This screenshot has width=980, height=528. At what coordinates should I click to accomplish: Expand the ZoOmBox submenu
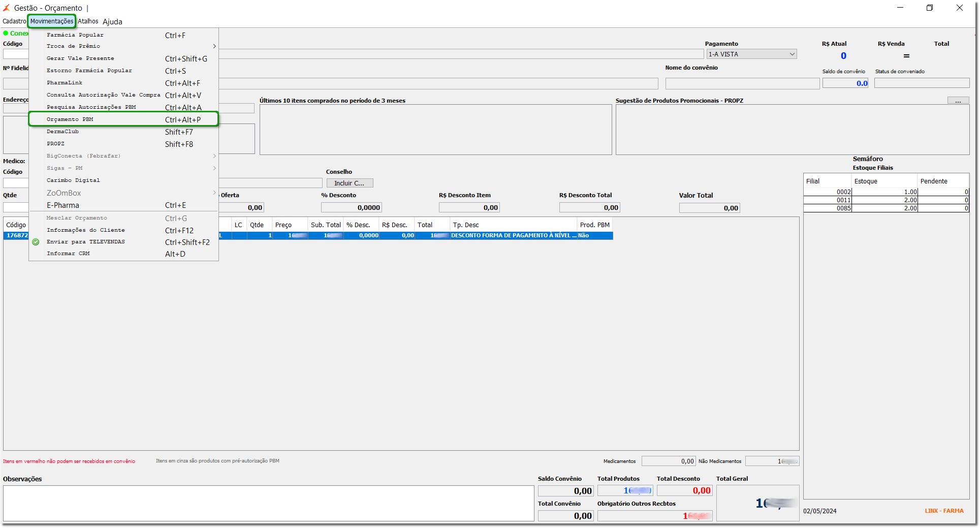tap(123, 193)
